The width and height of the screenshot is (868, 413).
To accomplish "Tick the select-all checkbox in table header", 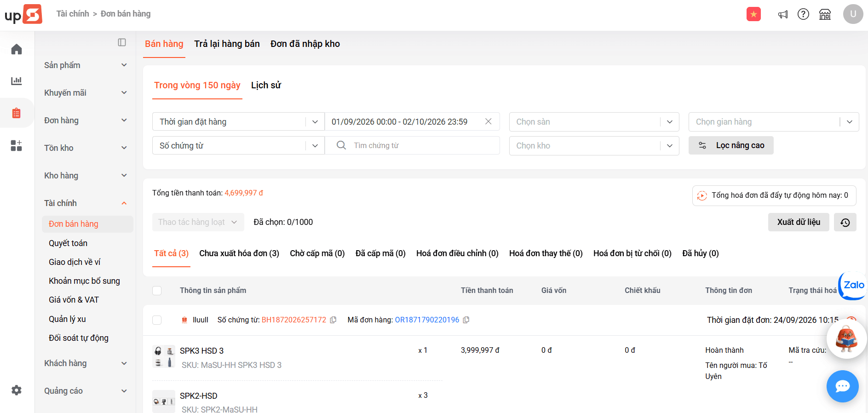I will tap(157, 291).
